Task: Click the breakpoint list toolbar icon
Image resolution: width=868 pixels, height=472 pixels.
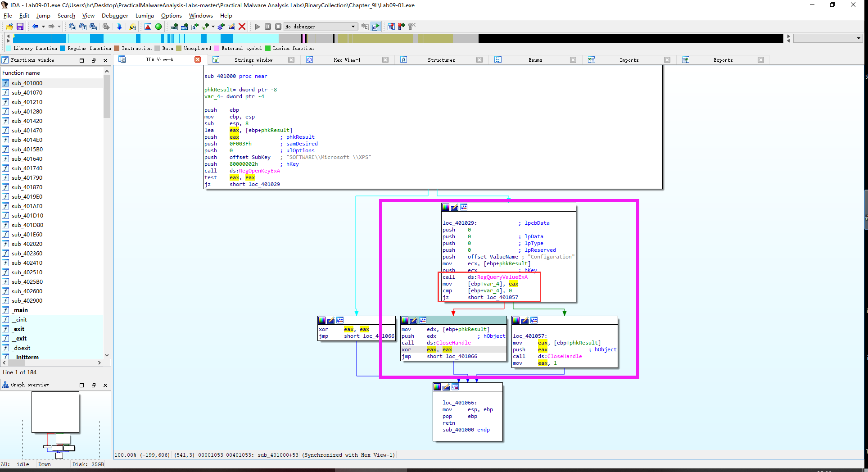Action: tap(391, 27)
